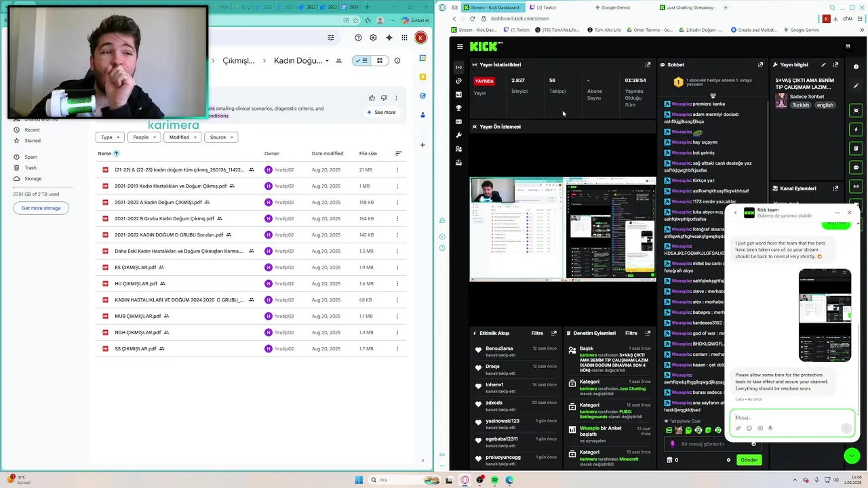Give thumbs down on Drive summary
Image resolution: width=868 pixels, height=488 pixels.
tap(384, 98)
